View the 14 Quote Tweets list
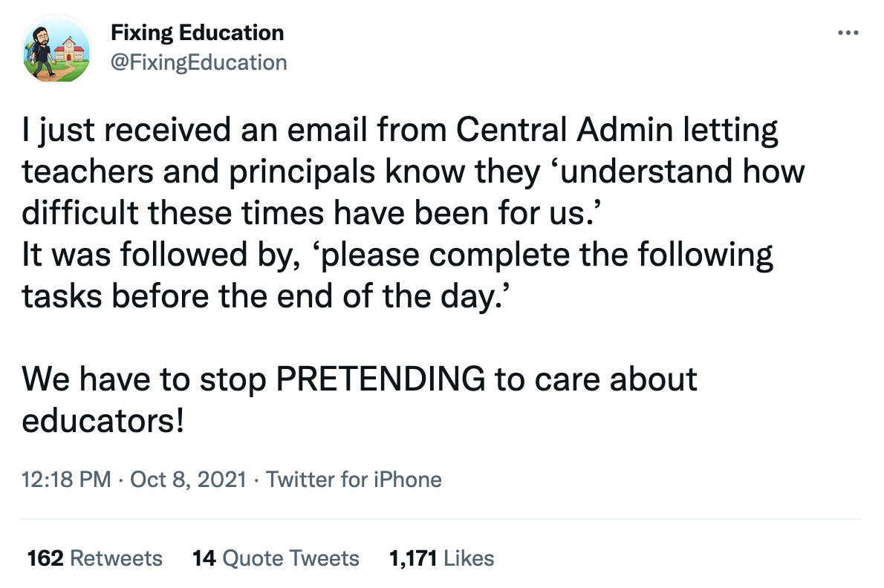This screenshot has height=588, width=884. pyautogui.click(x=276, y=558)
